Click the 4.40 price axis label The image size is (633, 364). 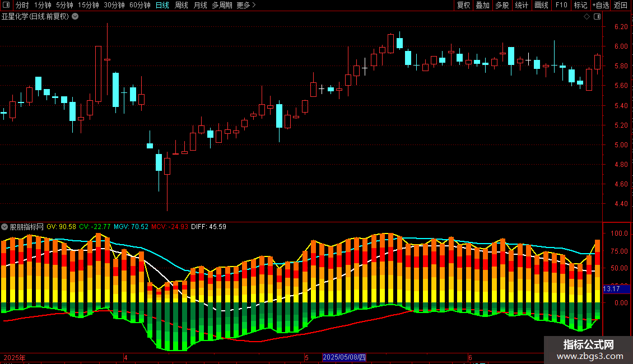pyautogui.click(x=621, y=204)
